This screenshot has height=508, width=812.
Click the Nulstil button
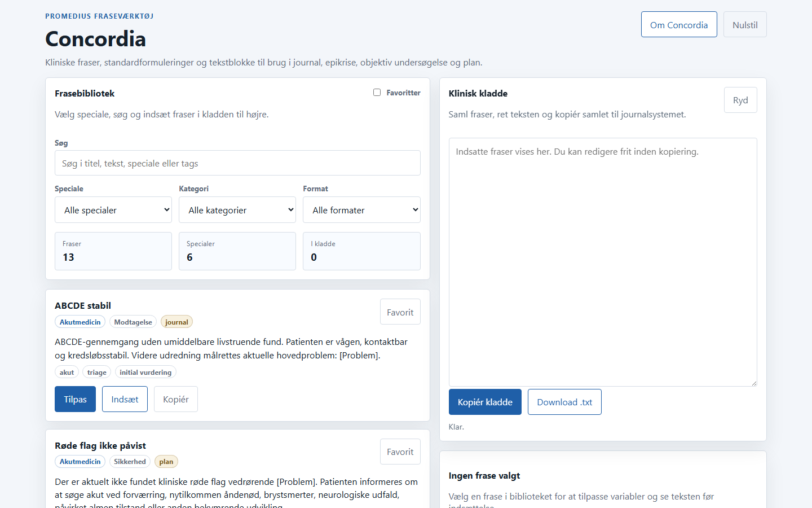click(745, 25)
